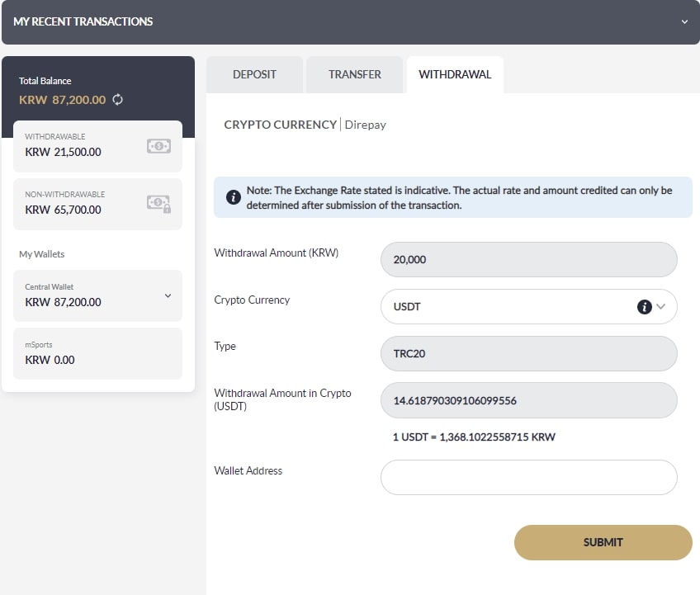Open the USDT crypto currency dropdown

[x=528, y=306]
